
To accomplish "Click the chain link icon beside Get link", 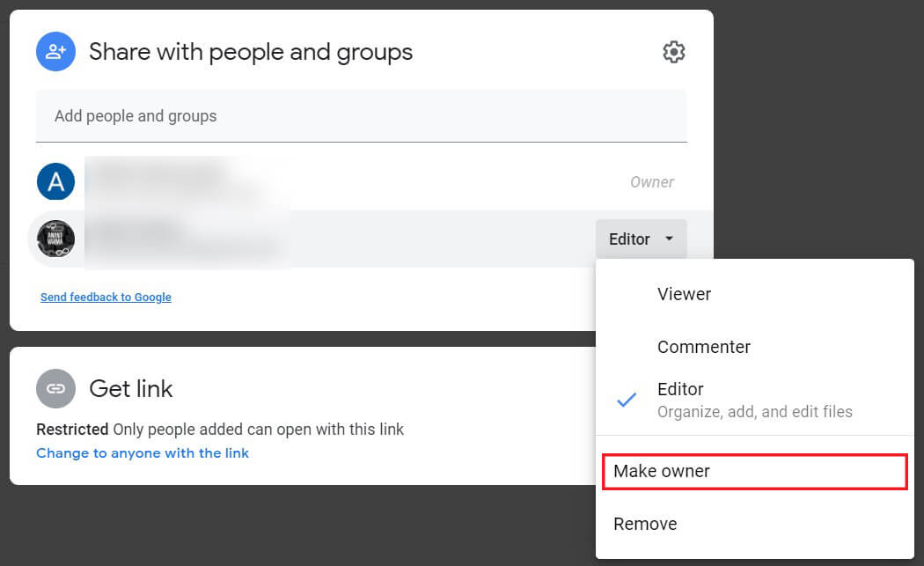I will 55,388.
